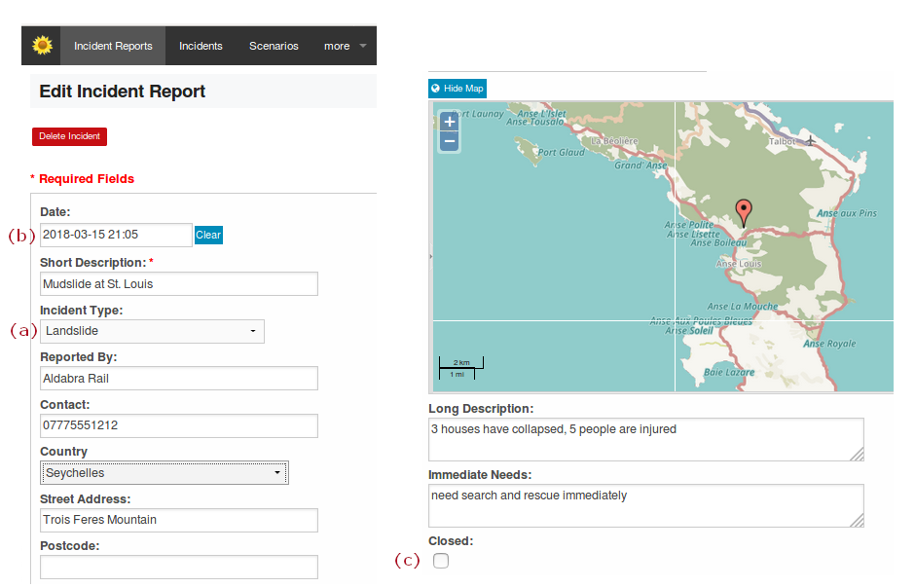Viewport: 915px width, 588px height.
Task: Open the Incident Type dropdown
Action: click(x=152, y=331)
